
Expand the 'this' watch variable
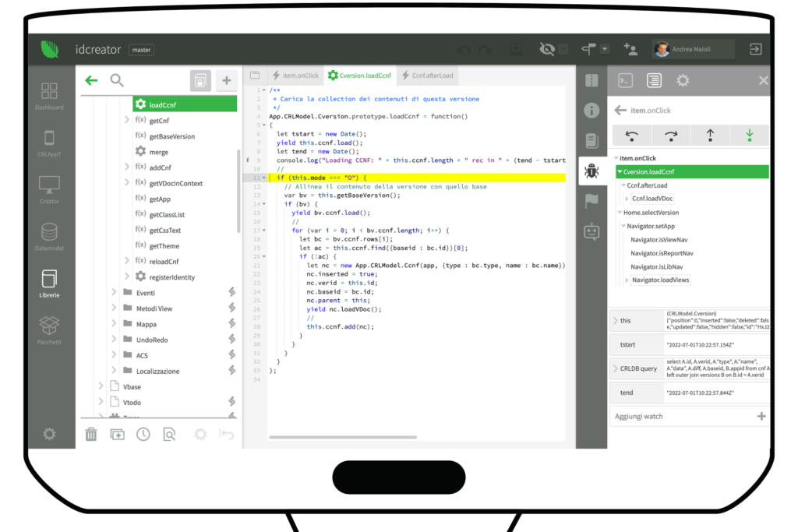pyautogui.click(x=616, y=320)
